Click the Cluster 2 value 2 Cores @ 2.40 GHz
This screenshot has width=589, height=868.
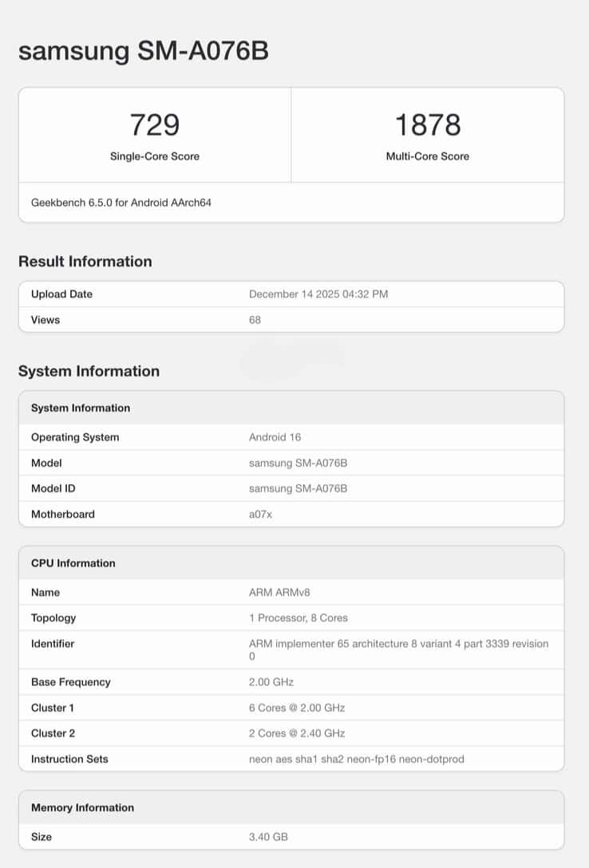point(297,733)
